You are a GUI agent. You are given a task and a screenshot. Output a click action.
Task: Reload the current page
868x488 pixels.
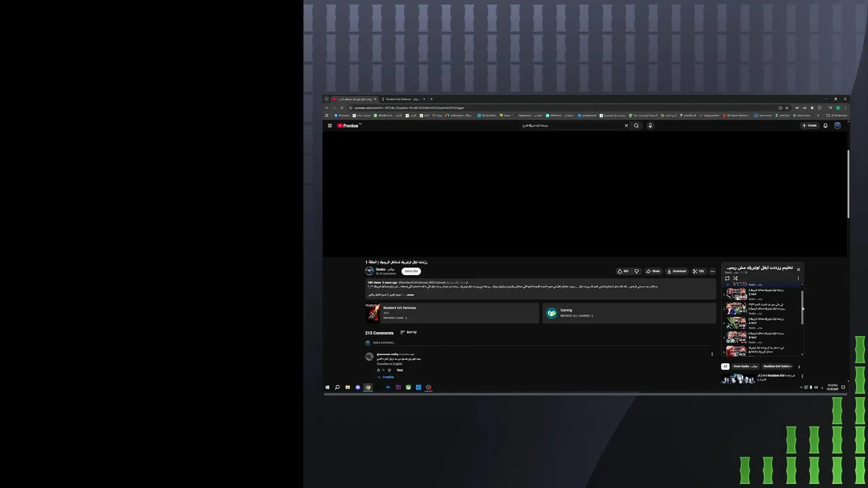pos(342,108)
